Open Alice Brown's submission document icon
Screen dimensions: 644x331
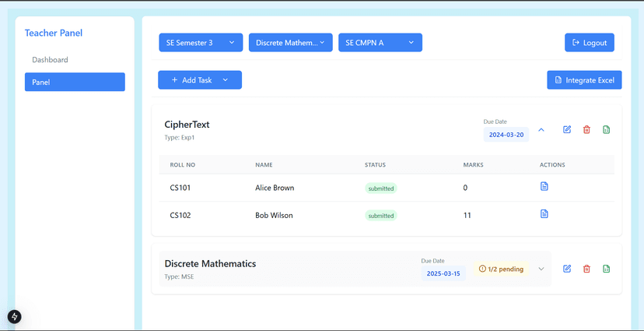pyautogui.click(x=544, y=187)
